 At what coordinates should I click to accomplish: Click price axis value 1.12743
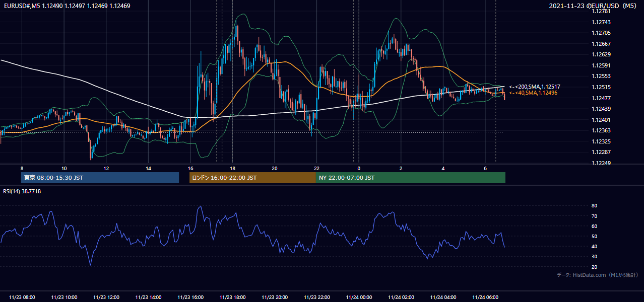coord(601,22)
